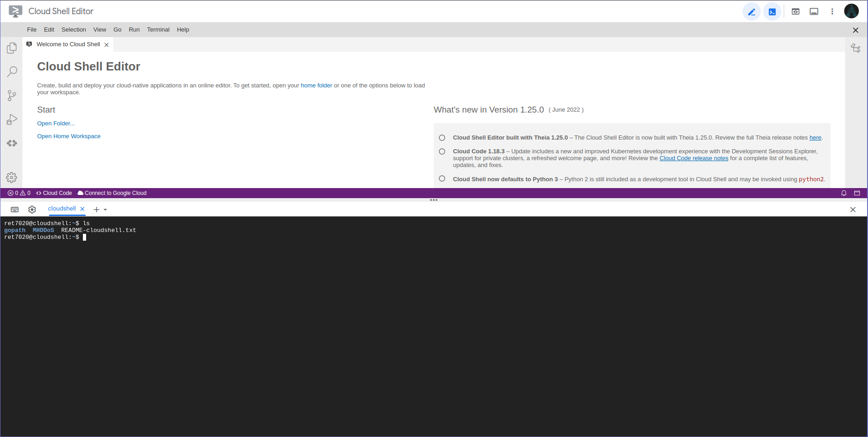868x437 pixels.
Task: Open the three-dot More menu
Action: coord(832,12)
